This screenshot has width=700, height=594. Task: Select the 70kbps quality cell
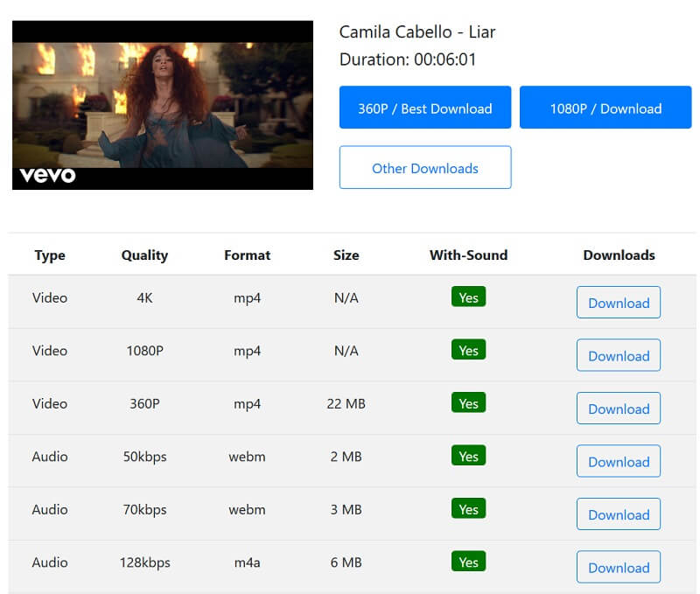click(x=144, y=510)
